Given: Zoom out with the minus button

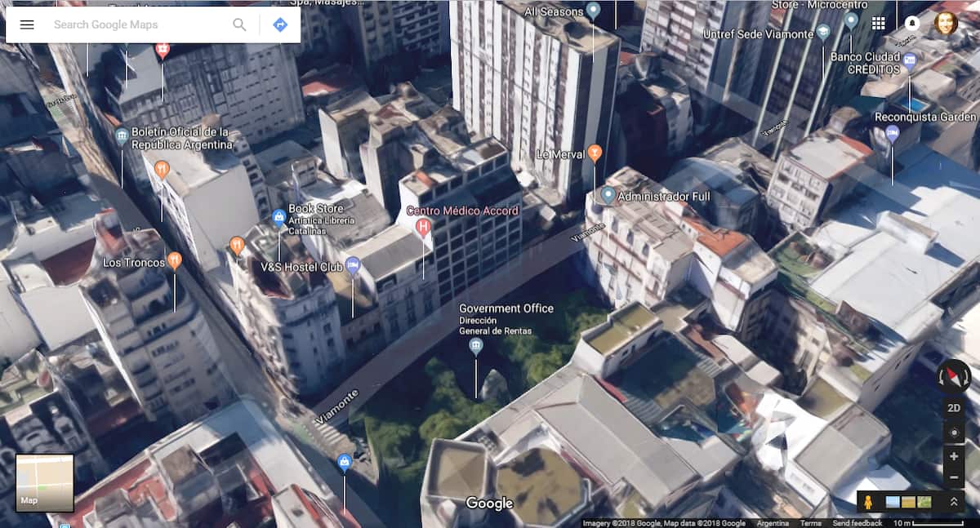Looking at the screenshot, I should [953, 477].
